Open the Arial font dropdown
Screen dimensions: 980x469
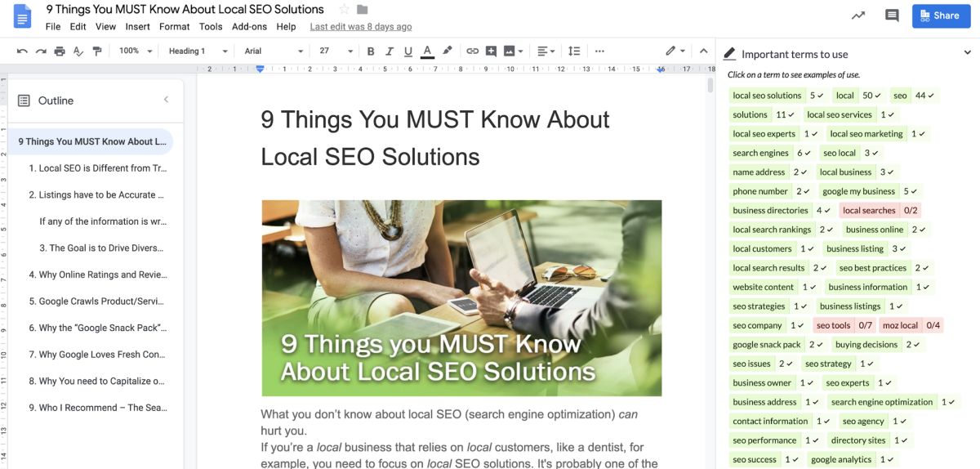pos(274,51)
